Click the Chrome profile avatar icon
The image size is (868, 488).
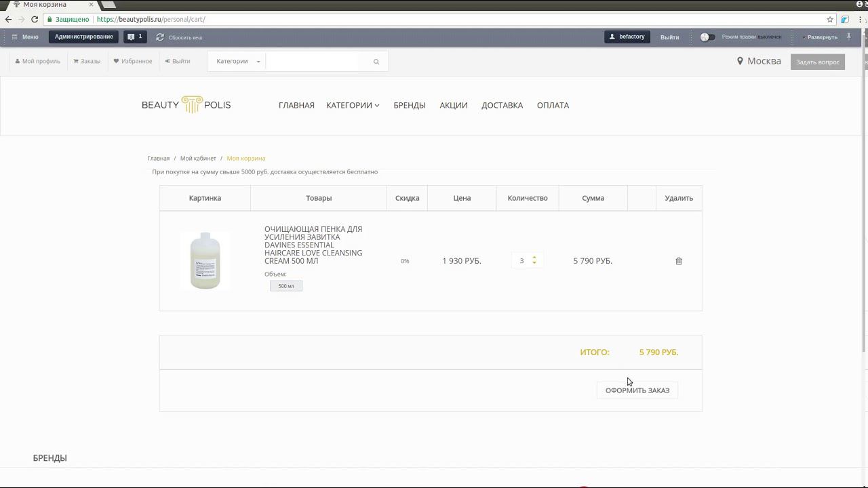(860, 4)
